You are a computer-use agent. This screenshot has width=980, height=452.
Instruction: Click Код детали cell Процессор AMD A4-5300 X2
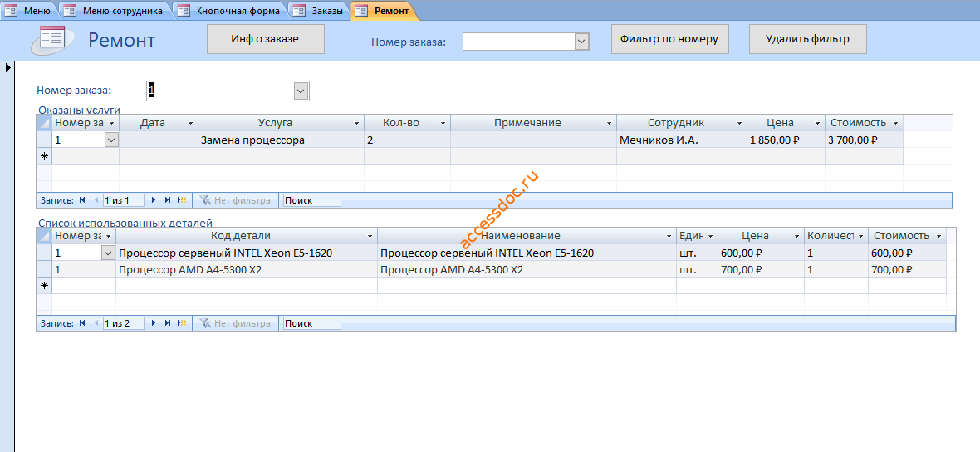point(247,269)
